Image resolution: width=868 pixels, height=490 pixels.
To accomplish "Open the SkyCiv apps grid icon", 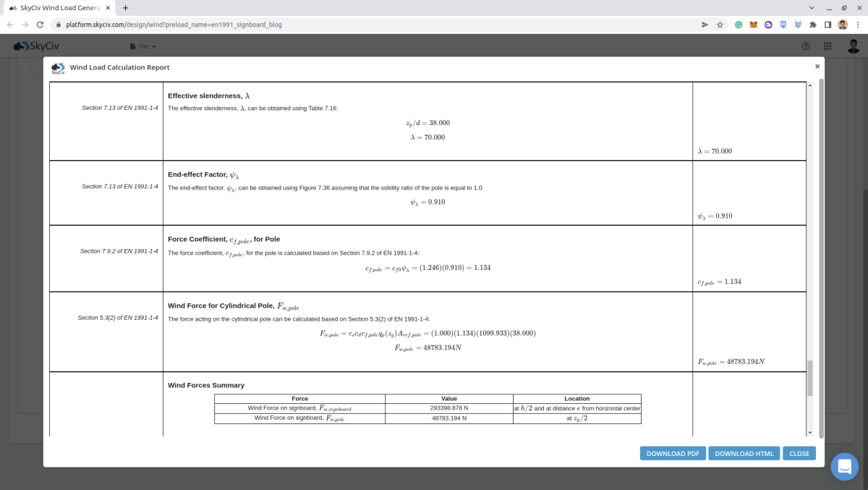I will point(828,46).
